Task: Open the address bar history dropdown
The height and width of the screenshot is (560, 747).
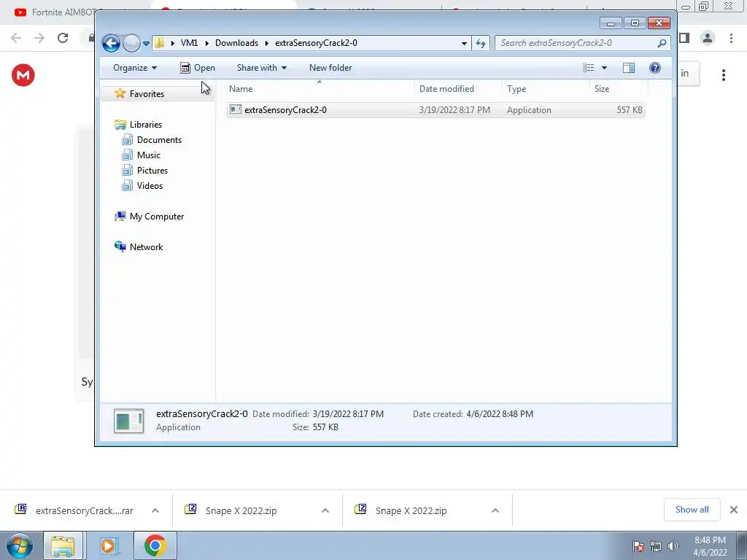Action: pyautogui.click(x=464, y=43)
